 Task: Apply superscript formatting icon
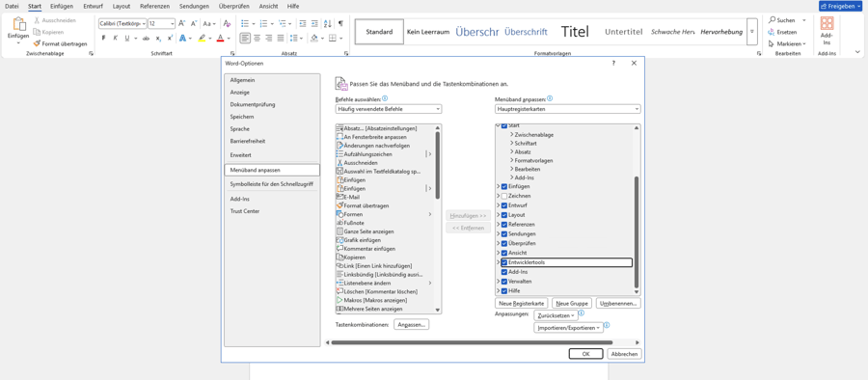(170, 39)
